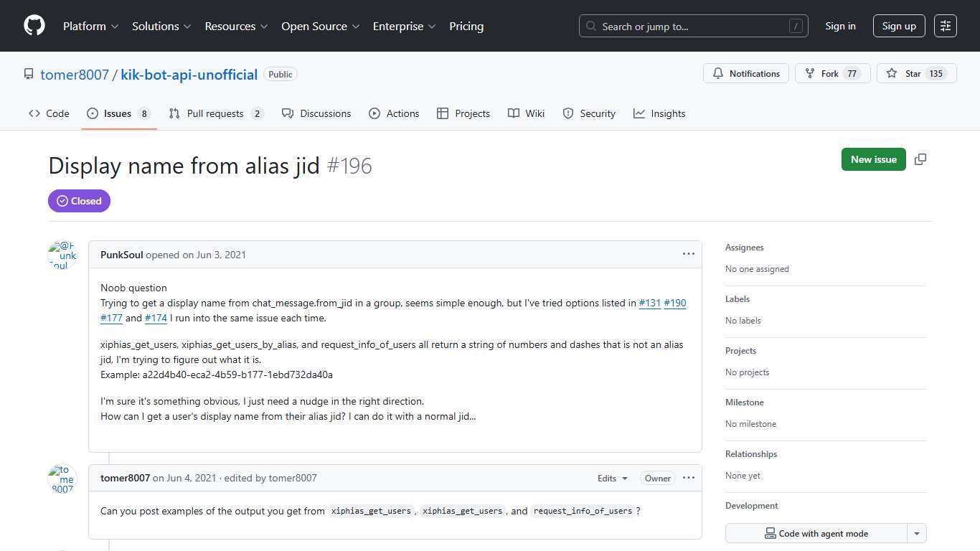
Task: Click PunkSoul's avatar image
Action: coord(62,255)
